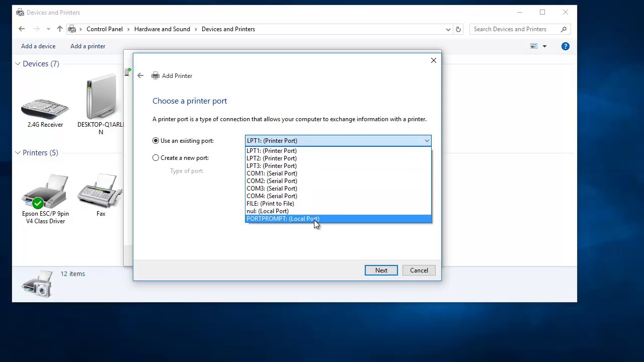644x362 pixels.
Task: Click the help question mark icon
Action: 566,46
